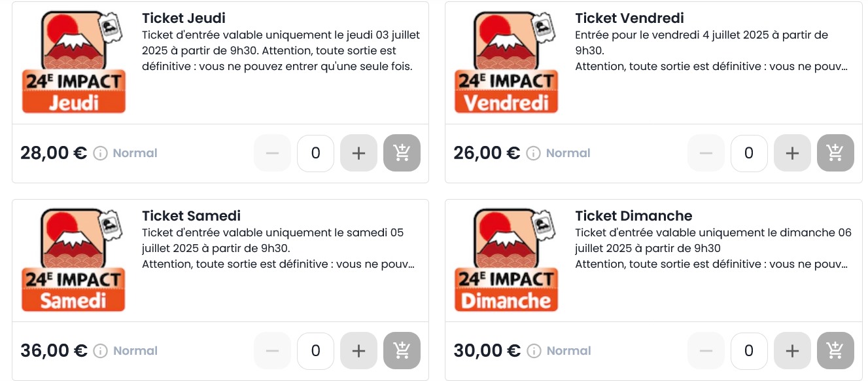This screenshot has width=868, height=381.
Task: Show info for 28,00 € Normal price
Action: point(100,153)
